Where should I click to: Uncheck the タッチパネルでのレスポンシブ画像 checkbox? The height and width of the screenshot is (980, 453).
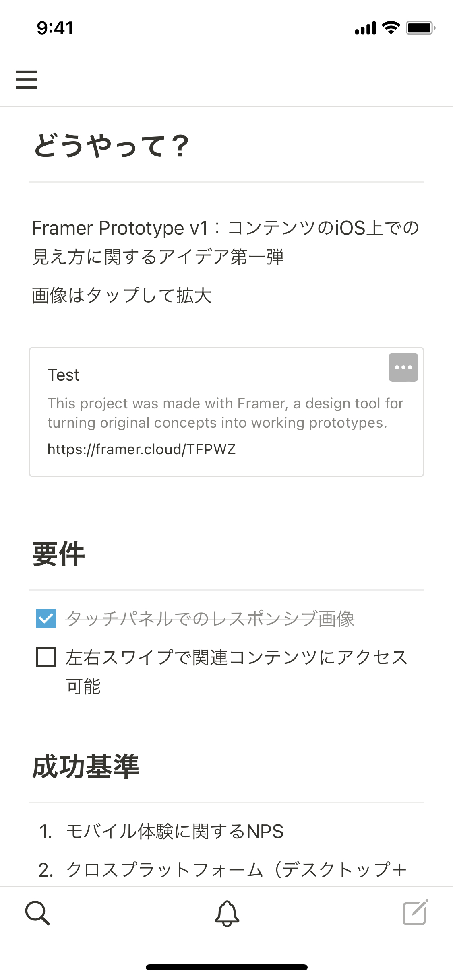[46, 618]
